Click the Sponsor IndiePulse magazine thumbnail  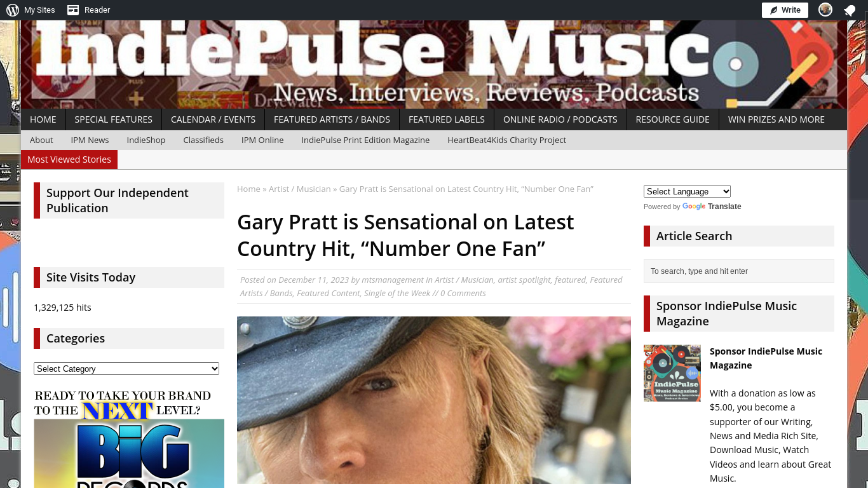672,373
